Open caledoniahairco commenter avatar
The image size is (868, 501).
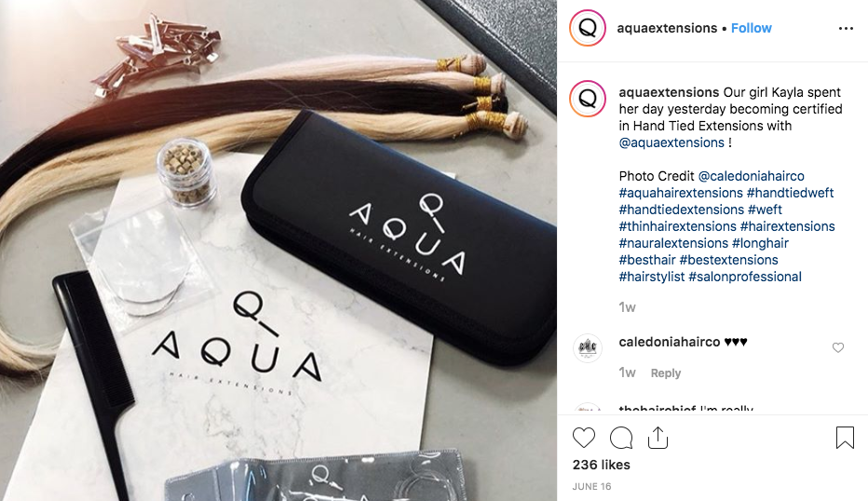coord(588,348)
